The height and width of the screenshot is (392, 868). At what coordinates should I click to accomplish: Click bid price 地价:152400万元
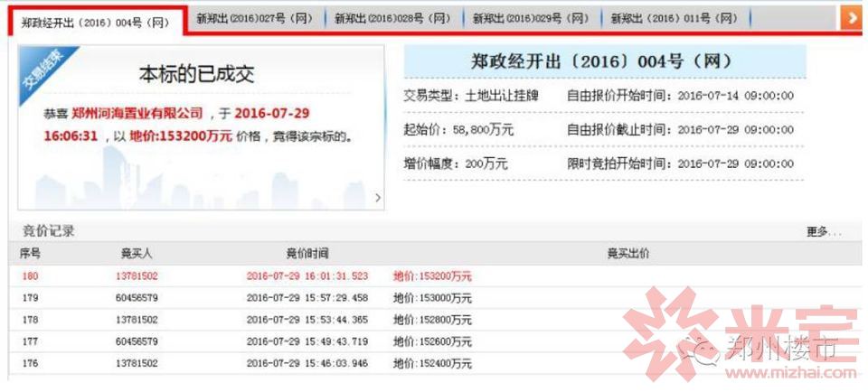432,364
